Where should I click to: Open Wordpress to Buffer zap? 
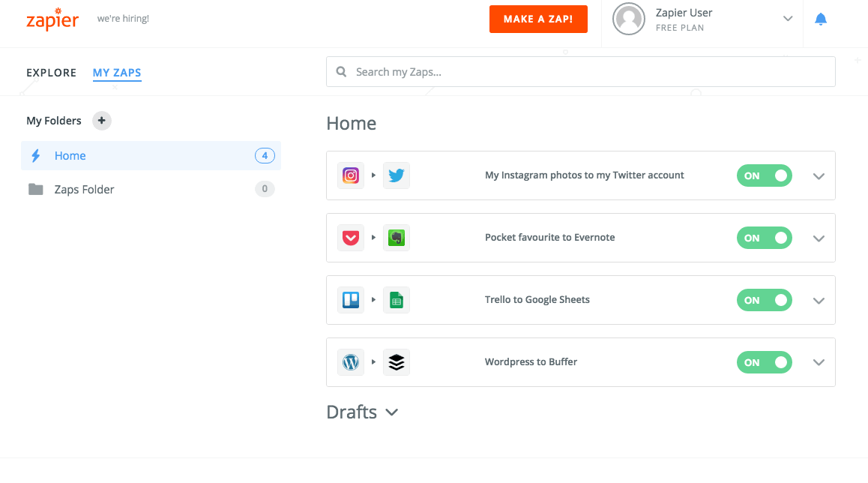click(x=531, y=361)
